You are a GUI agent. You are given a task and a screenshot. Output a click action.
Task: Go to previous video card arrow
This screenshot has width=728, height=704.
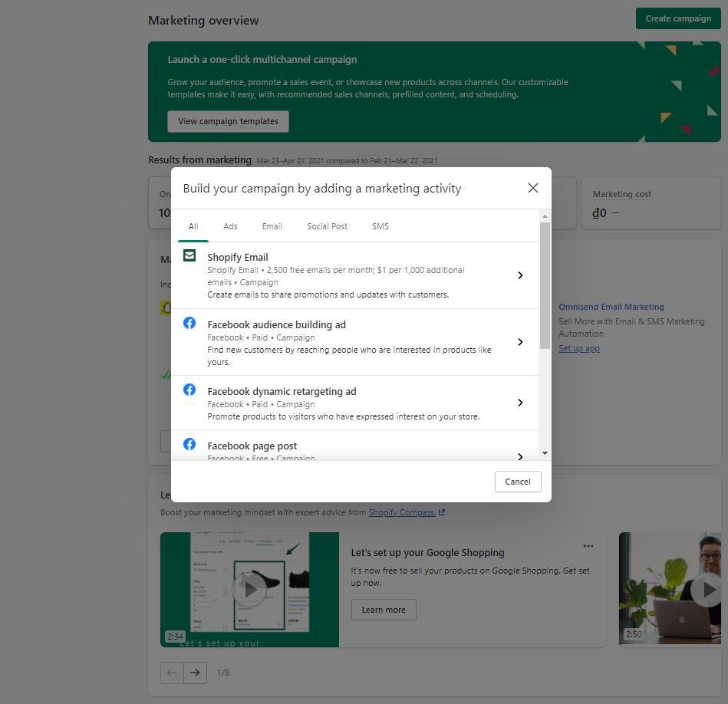172,673
